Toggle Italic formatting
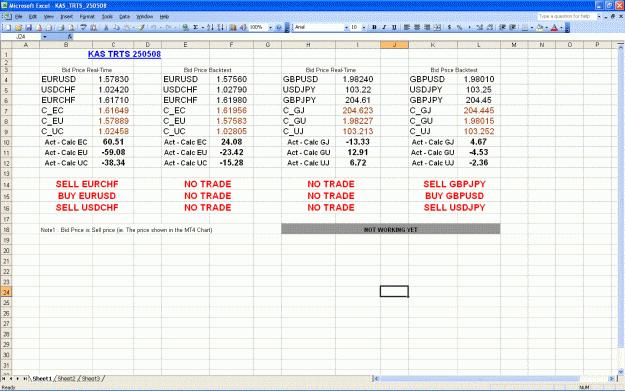The height and width of the screenshot is (391, 625). [x=385, y=27]
